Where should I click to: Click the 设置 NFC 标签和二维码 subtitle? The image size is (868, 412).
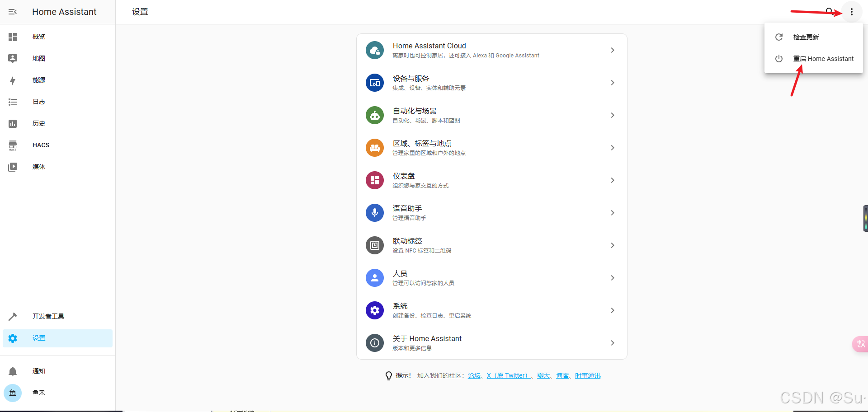[x=422, y=251]
